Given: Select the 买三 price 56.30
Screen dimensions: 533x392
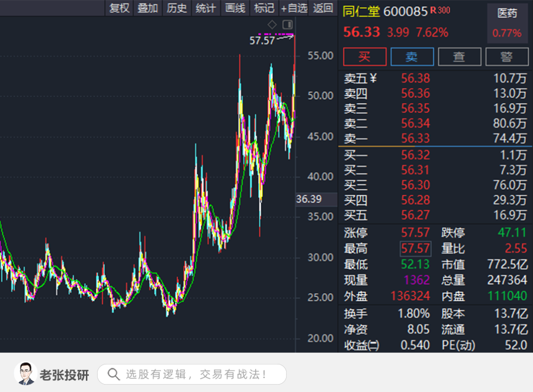Looking at the screenshot, I should pos(416,185).
